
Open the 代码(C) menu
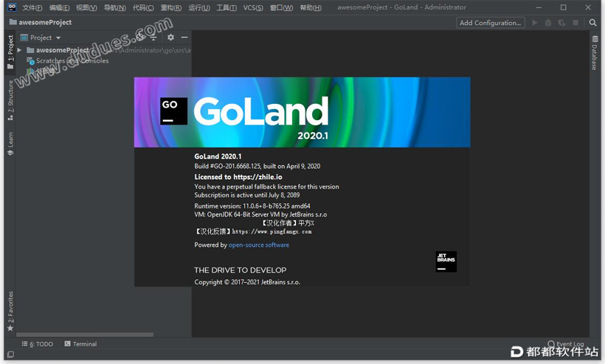point(143,7)
